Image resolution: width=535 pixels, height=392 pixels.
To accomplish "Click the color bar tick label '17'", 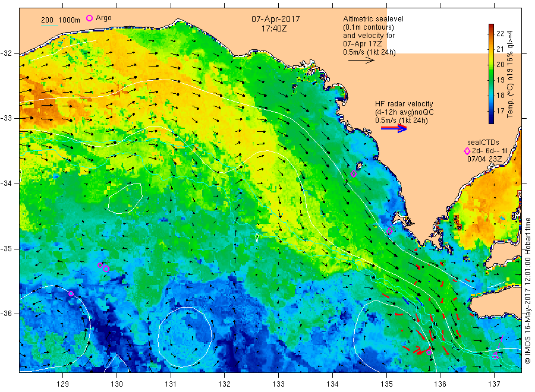I will [x=500, y=111].
